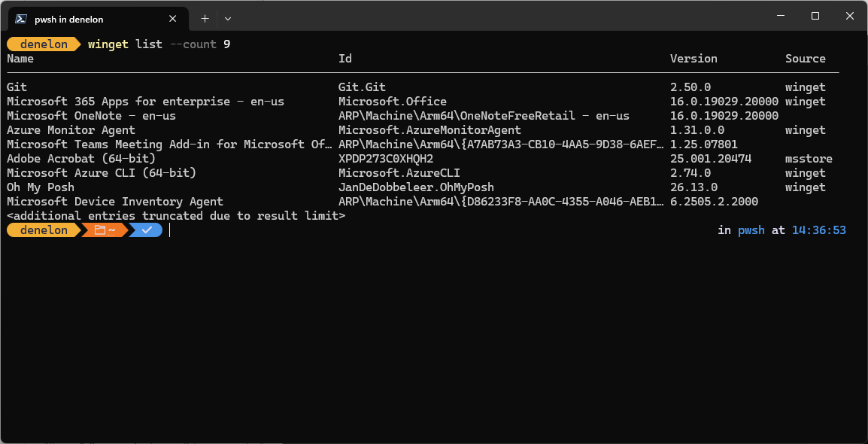This screenshot has height=444, width=868.
Task: Close the 'pwsh in denelon' tab
Action: tap(173, 19)
